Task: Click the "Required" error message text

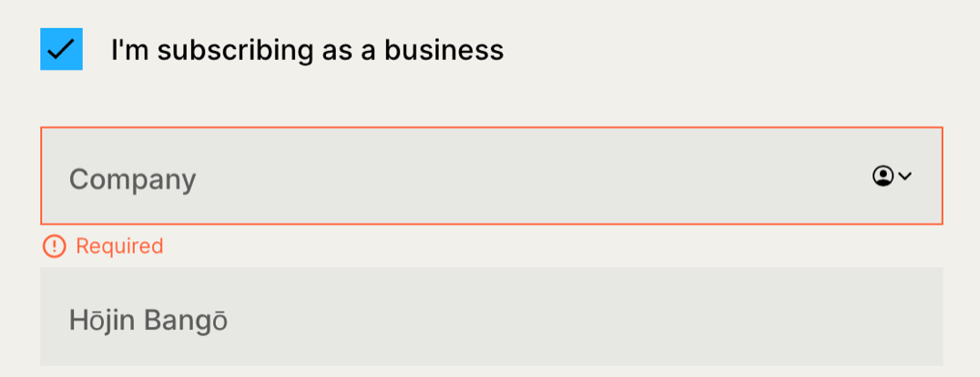Action: [x=119, y=246]
